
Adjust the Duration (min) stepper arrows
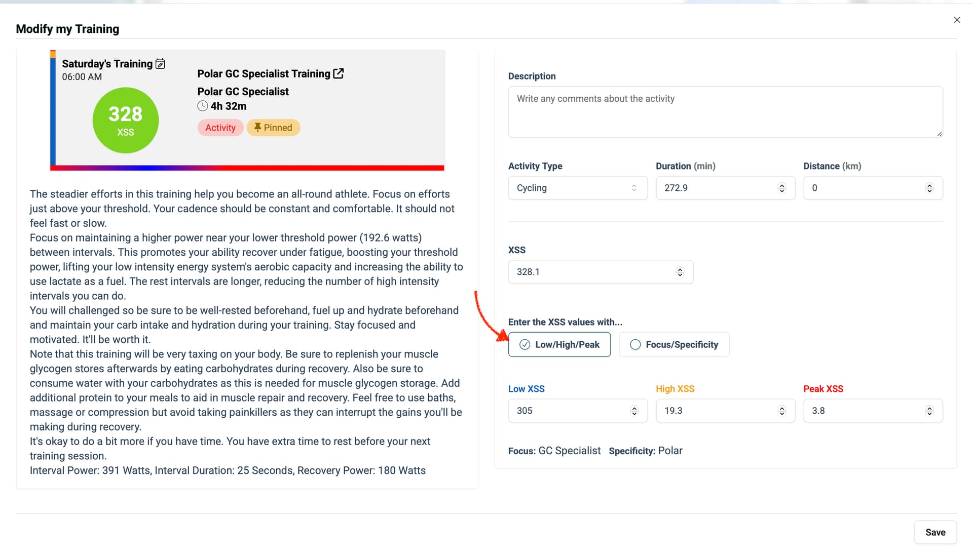pos(782,188)
